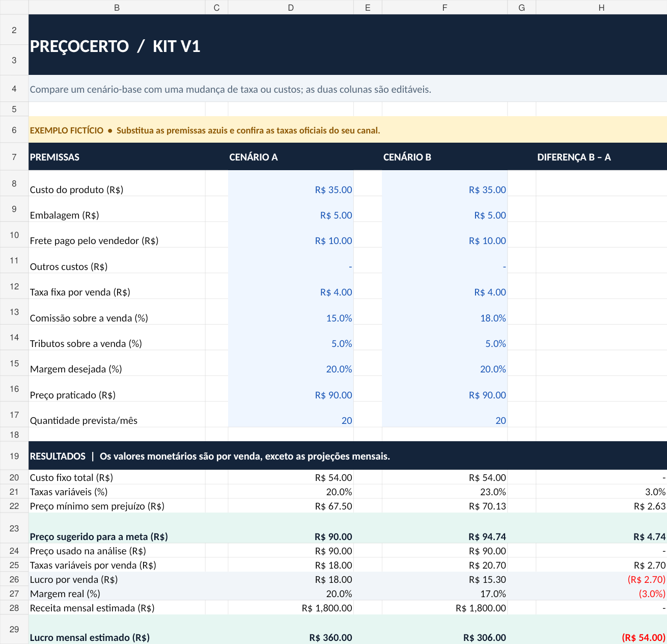Viewport: 667px width, 644px height.
Task: Select row 13 header
Action: 14,311
